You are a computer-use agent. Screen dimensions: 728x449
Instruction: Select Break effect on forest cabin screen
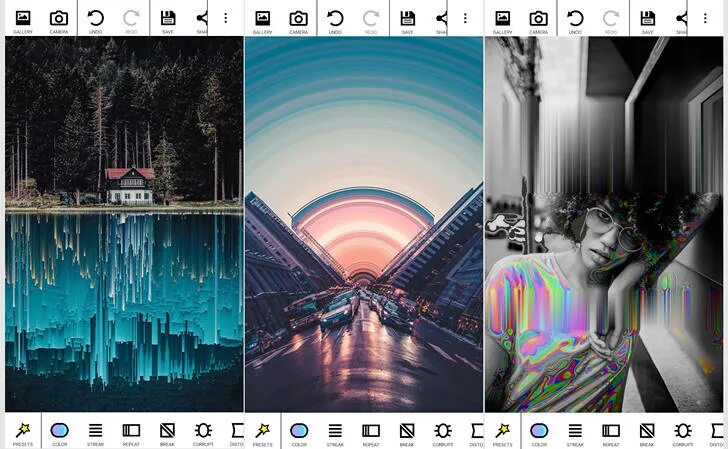(x=167, y=434)
